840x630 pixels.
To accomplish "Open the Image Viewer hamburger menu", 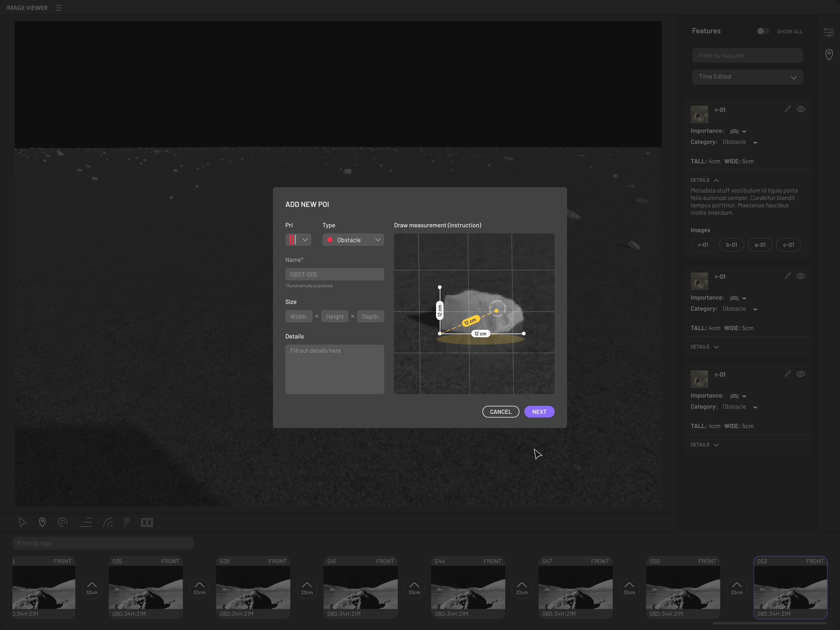I will pos(58,8).
